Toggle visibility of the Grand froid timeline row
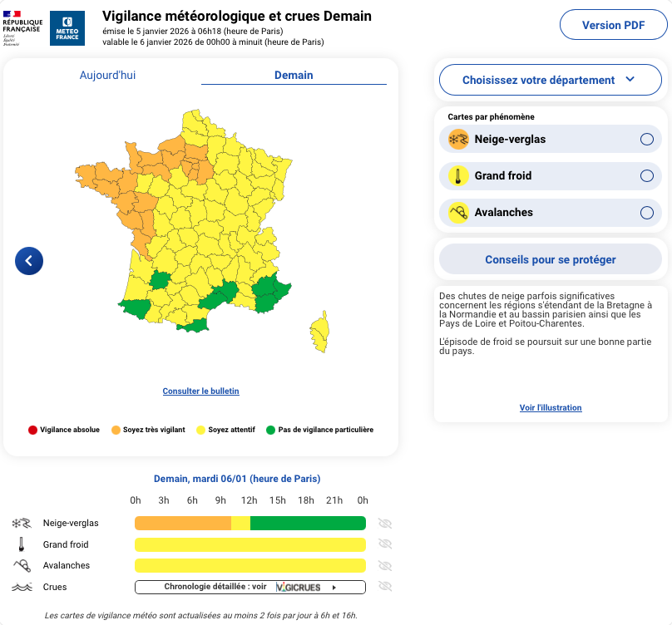672x625 pixels. coord(384,544)
